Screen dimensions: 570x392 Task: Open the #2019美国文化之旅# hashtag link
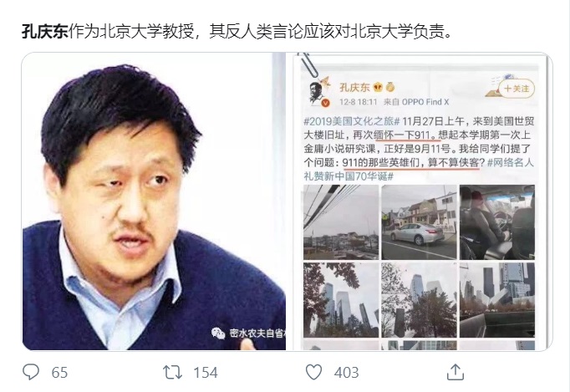tap(352, 121)
